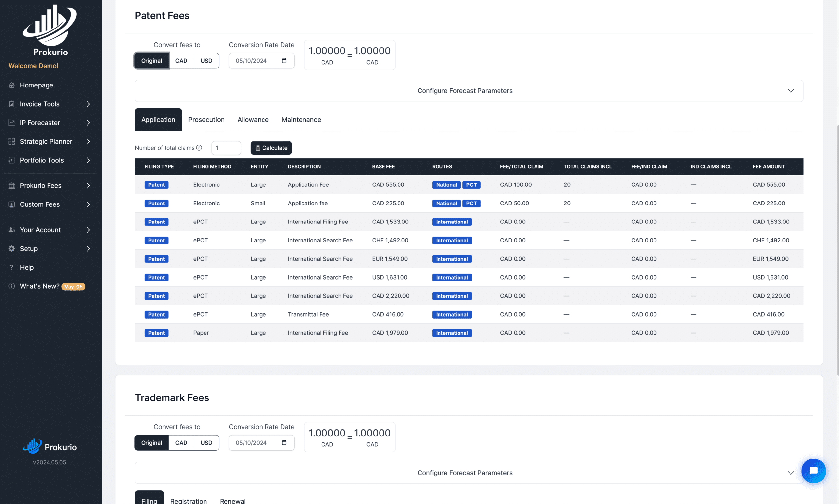Expand the Strategic Planner chevron
Screen dimensions: 839x504
(88, 141)
